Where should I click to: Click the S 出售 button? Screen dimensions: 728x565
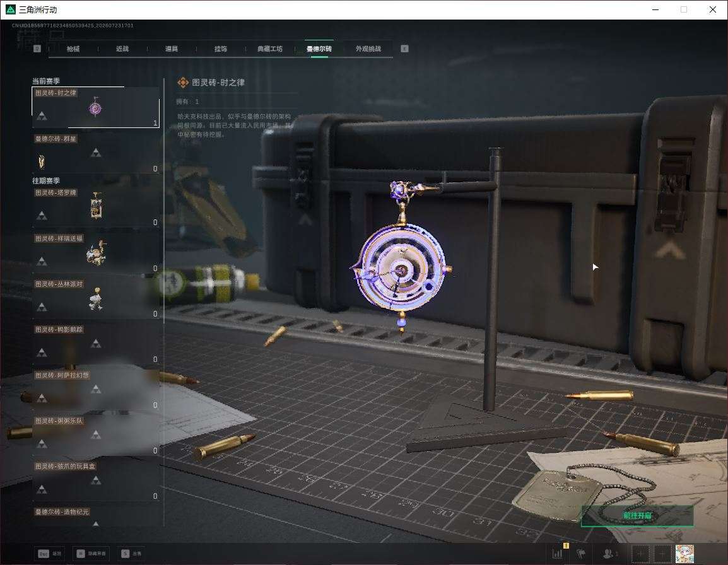131,554
